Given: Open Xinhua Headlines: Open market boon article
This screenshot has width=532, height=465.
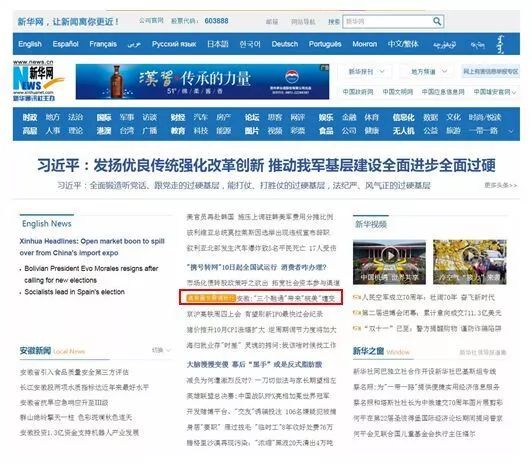Looking at the screenshot, I should pyautogui.click(x=92, y=247).
